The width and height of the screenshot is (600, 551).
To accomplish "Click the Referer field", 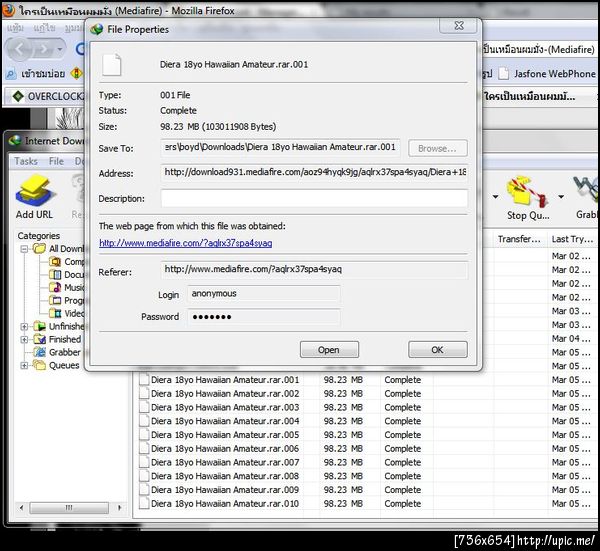I will tap(314, 270).
